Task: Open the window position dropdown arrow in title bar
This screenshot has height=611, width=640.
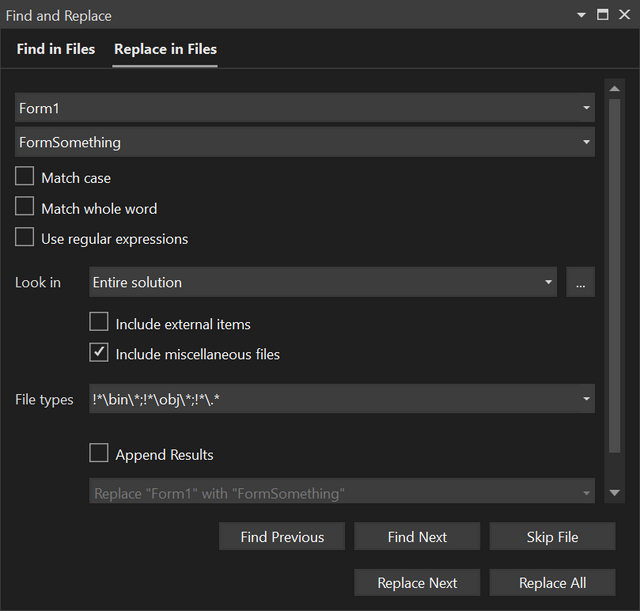Action: [581, 16]
